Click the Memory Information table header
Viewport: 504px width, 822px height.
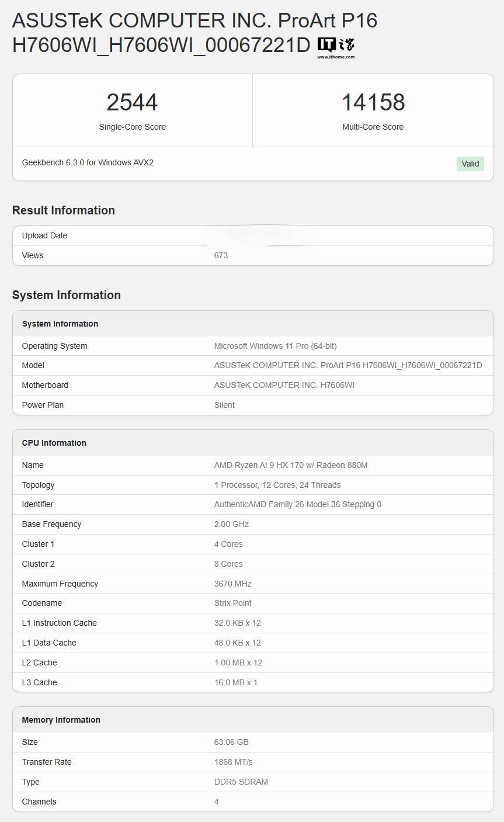61,720
